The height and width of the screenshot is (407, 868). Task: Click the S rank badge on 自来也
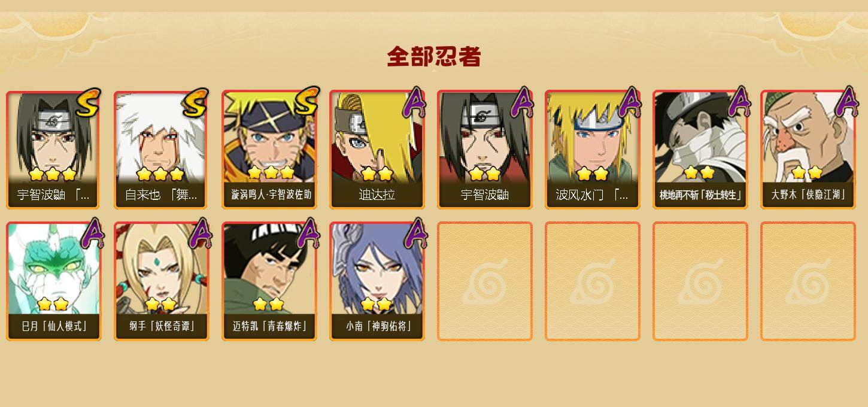tap(196, 102)
